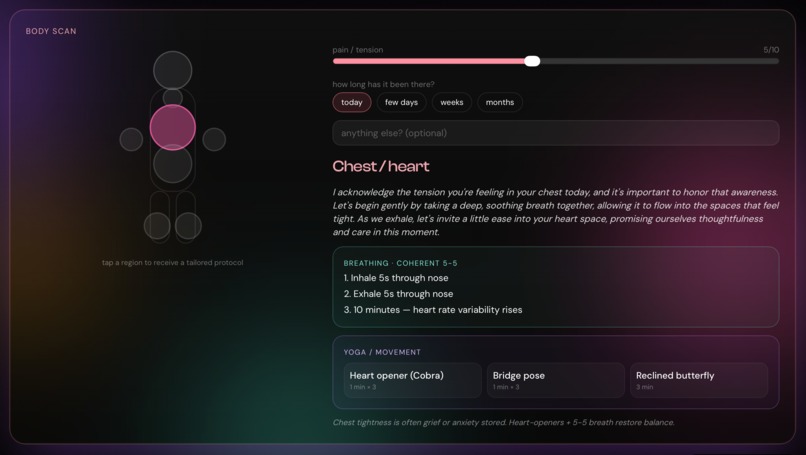Click the 'YOGA / MOVEMENT' label
Image resolution: width=806 pixels, height=455 pixels.
coord(382,352)
